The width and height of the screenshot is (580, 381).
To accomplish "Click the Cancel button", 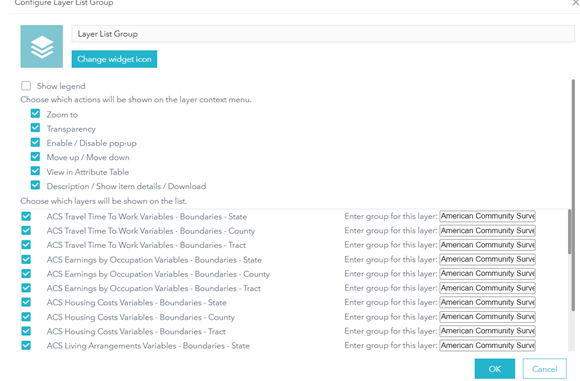I will click(544, 369).
